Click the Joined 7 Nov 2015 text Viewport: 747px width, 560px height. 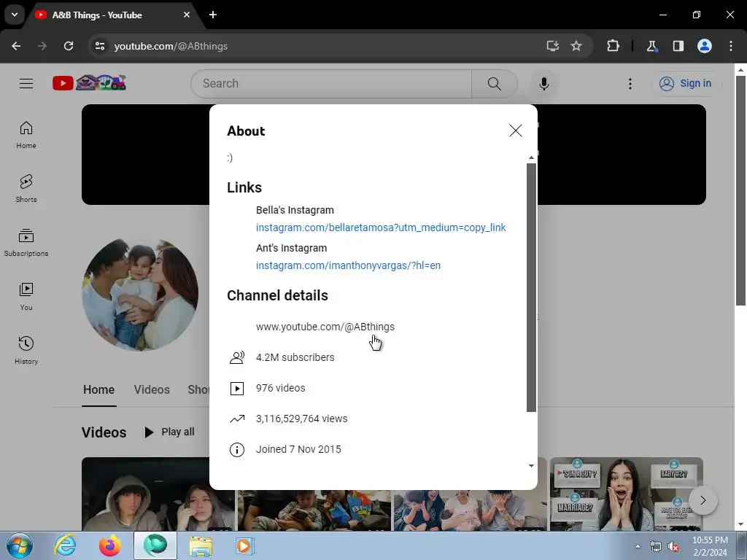pos(298,449)
